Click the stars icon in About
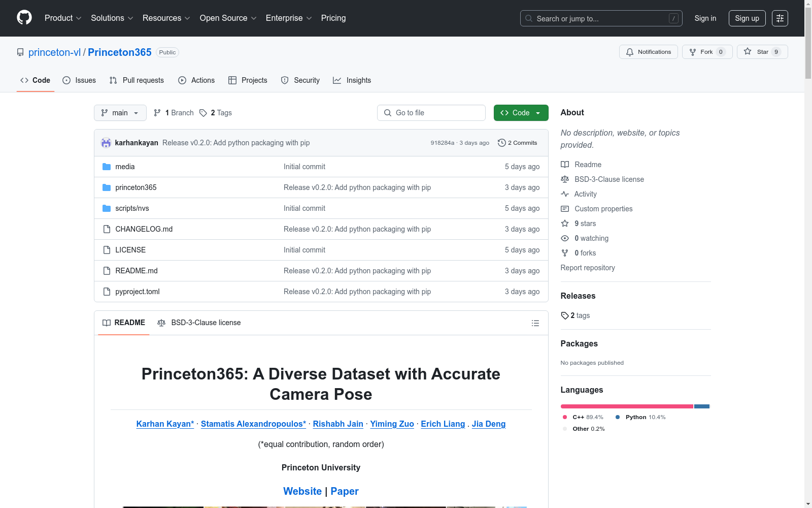The width and height of the screenshot is (812, 508). click(x=565, y=224)
